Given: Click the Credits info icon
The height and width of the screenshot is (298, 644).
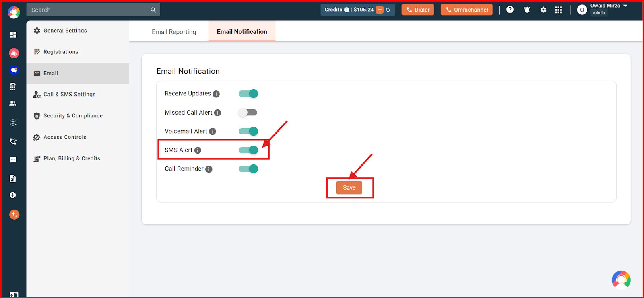Looking at the screenshot, I should (347, 10).
